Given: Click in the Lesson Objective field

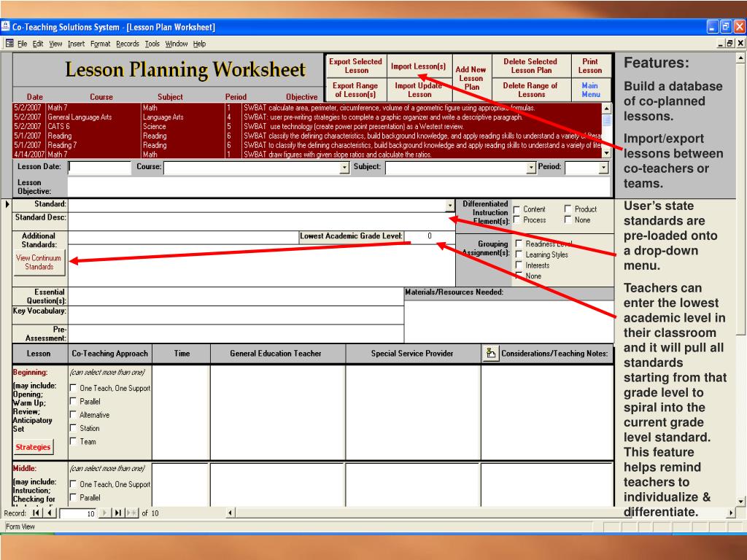Looking at the screenshot, I should (x=338, y=186).
